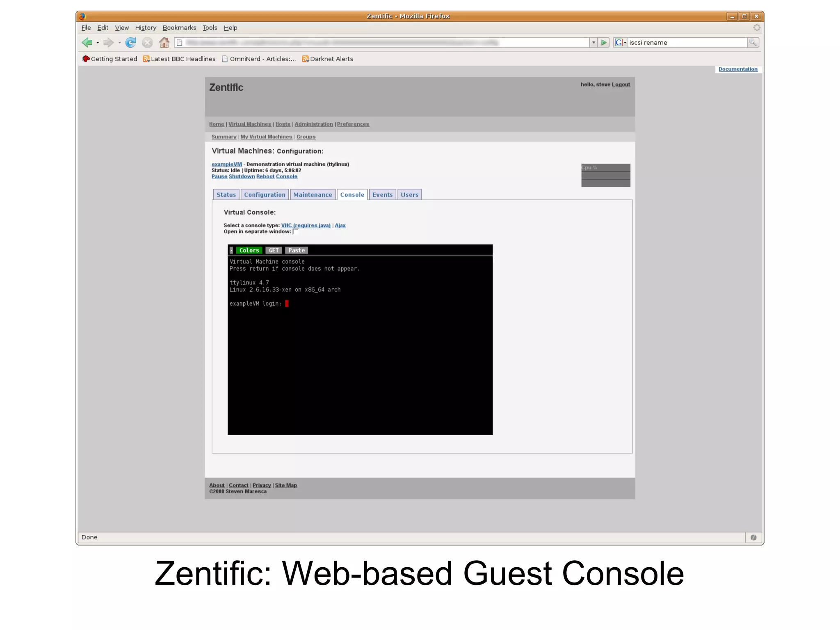
Task: Open the History menu
Action: click(x=146, y=27)
